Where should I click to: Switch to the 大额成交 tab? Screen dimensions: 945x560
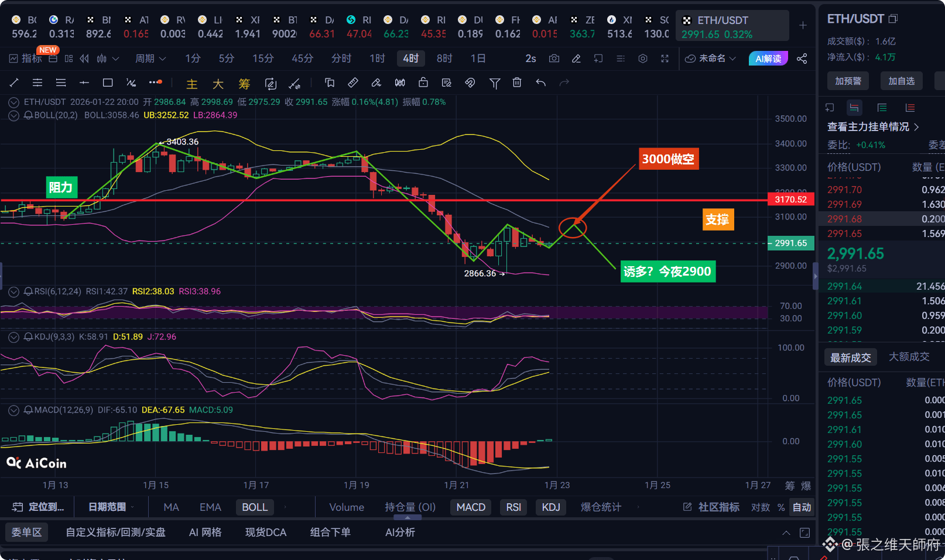pyautogui.click(x=908, y=357)
